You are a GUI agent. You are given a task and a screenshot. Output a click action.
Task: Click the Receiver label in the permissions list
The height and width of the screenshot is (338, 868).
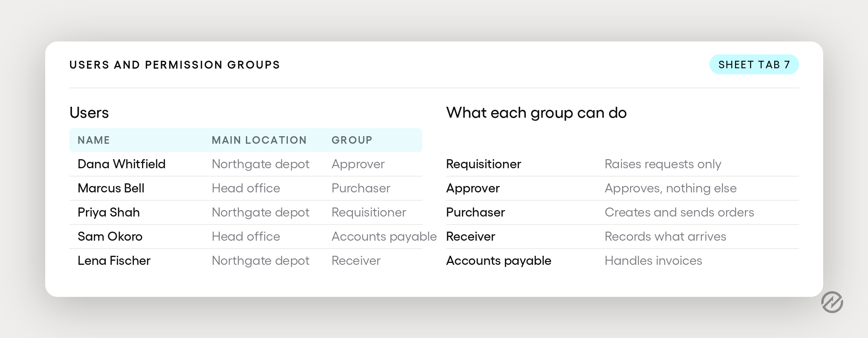click(x=471, y=237)
